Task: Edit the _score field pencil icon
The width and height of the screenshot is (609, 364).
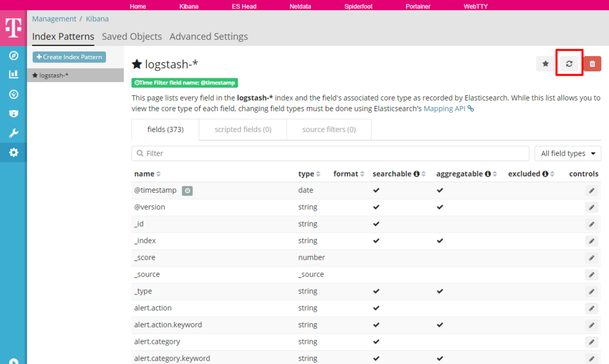Action: (592, 258)
